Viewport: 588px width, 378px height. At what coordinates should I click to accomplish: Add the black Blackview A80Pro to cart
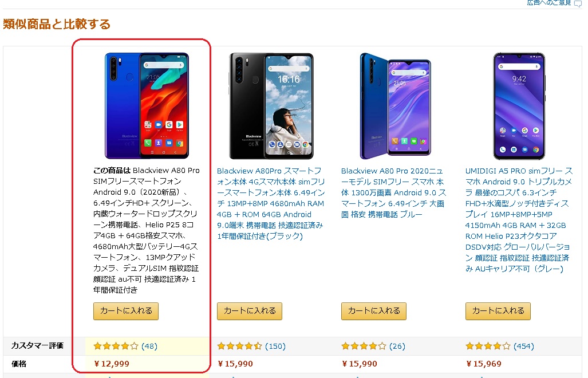(250, 311)
